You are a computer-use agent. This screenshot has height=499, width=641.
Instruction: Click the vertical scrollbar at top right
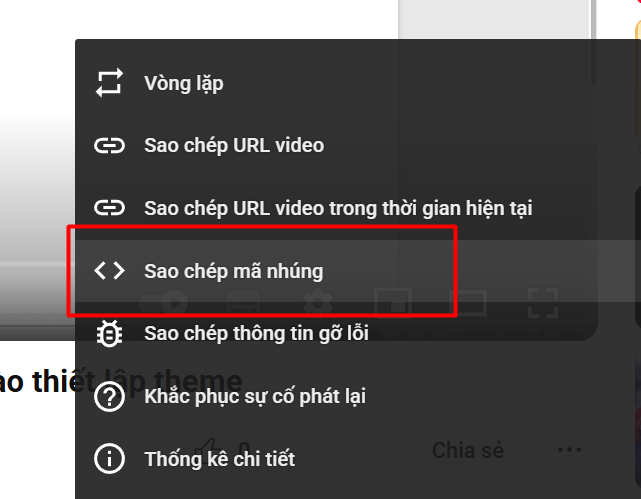[593, 43]
